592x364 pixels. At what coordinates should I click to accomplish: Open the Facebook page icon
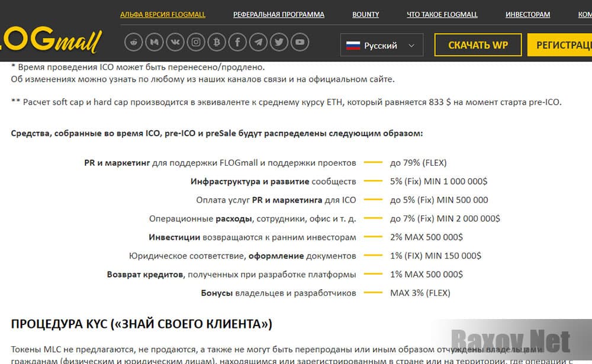pyautogui.click(x=237, y=42)
